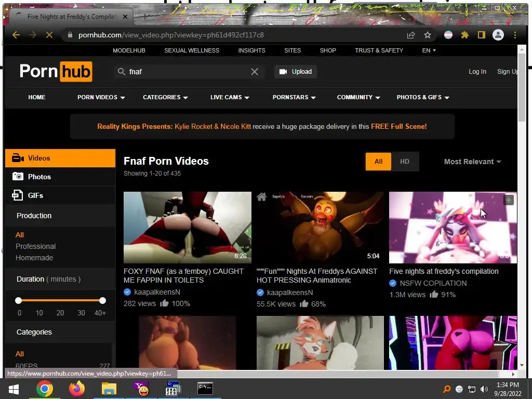The width and height of the screenshot is (532, 399).
Task: Expand the COMMUNITY menu
Action: click(358, 97)
